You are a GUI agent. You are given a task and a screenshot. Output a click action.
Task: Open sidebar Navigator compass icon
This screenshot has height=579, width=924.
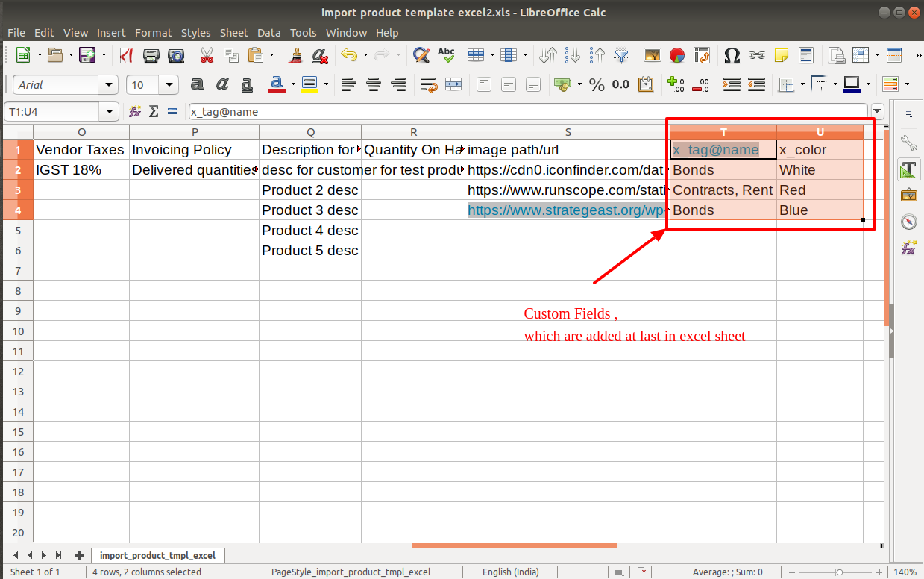coord(909,222)
